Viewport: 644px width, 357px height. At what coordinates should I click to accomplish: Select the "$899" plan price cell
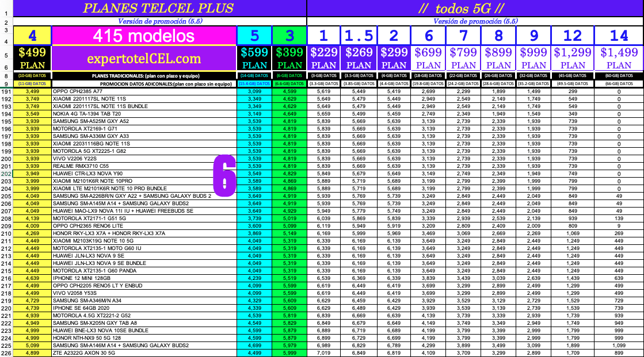click(x=498, y=52)
